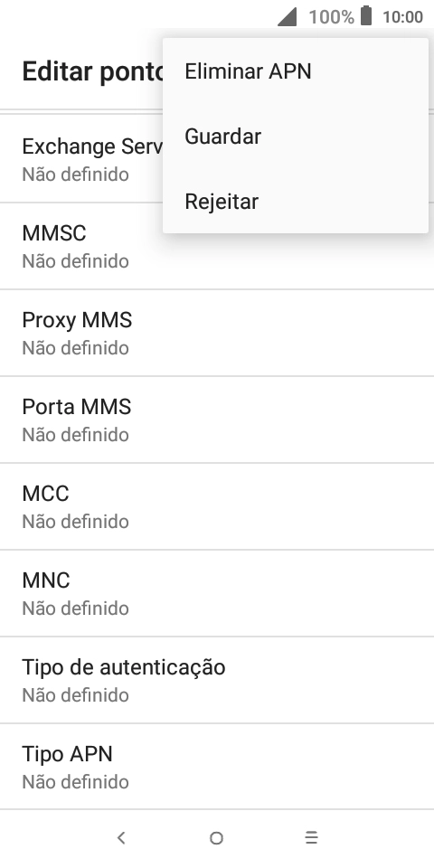Open the MMSC setting

click(x=217, y=246)
